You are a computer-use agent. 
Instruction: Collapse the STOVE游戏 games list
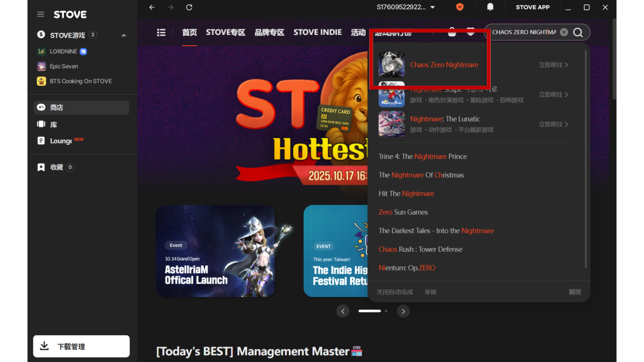124,35
